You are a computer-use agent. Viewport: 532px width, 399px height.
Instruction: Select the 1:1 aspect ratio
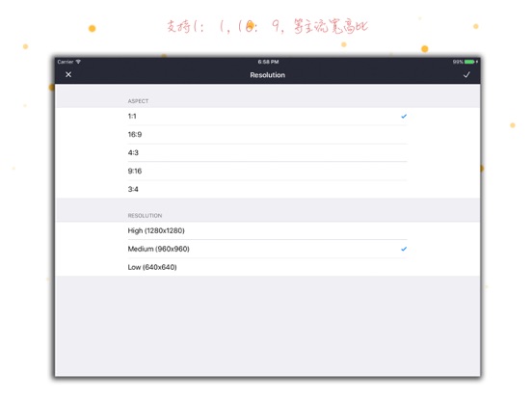pyautogui.click(x=267, y=117)
